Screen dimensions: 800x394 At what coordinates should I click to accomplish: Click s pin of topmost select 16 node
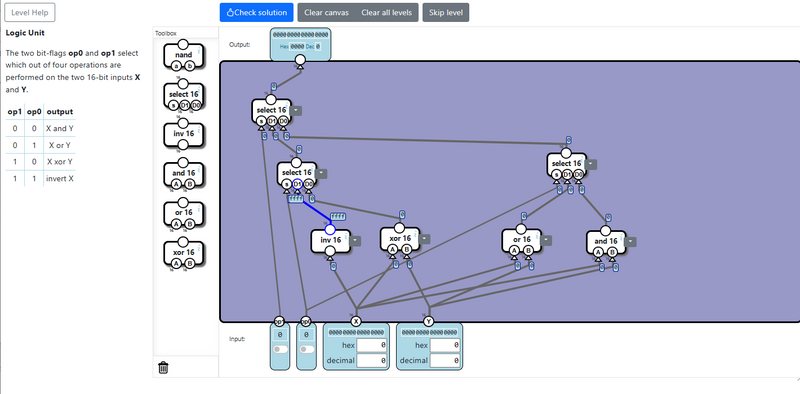pyautogui.click(x=261, y=121)
